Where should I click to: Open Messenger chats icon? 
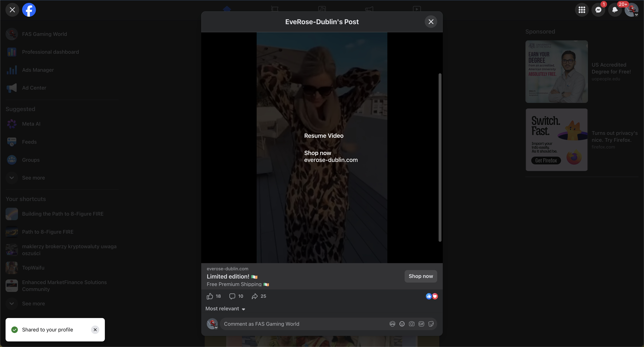tap(598, 10)
